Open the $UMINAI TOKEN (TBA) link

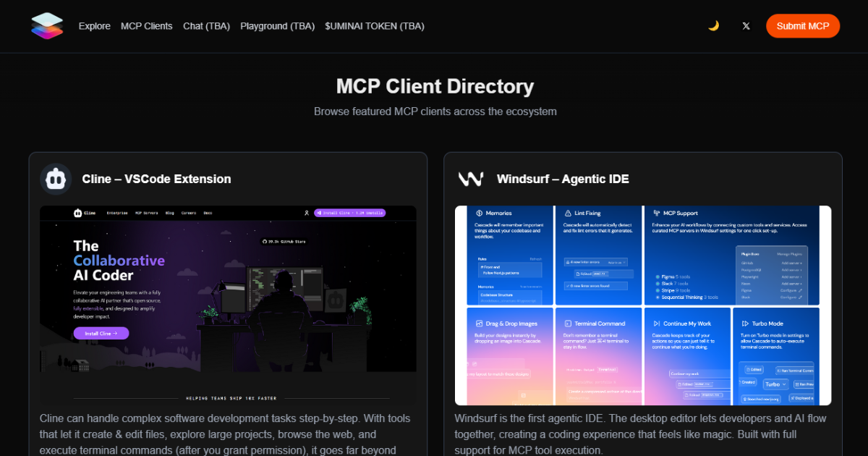[374, 26]
